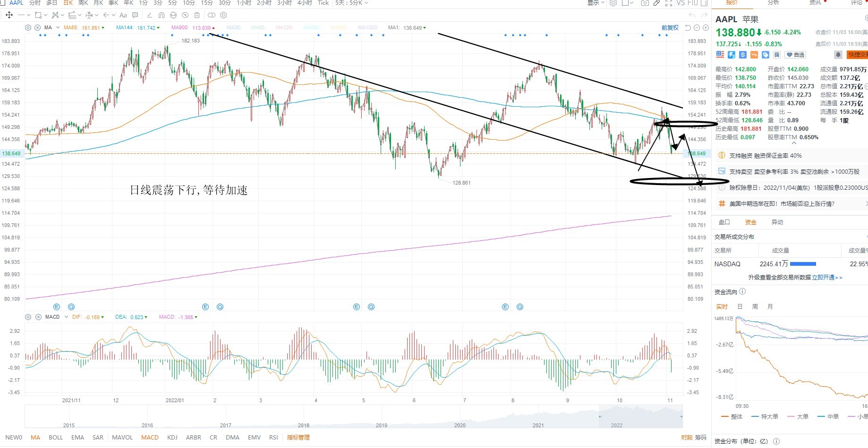This screenshot has width=868, height=448.
Task: Click the 2018 area of timeline navigator
Action: (x=304, y=425)
